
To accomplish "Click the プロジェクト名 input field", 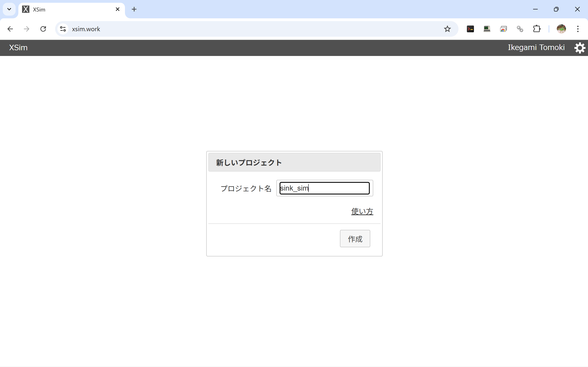I will point(324,188).
